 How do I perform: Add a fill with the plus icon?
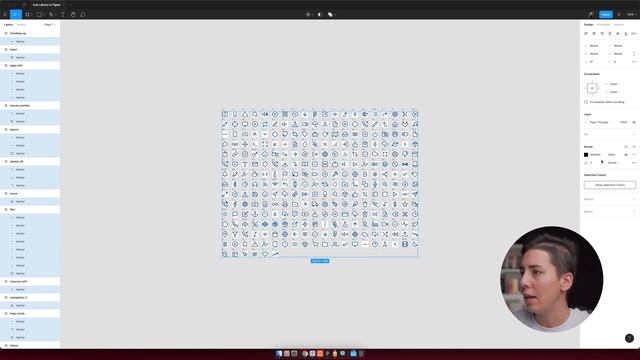pyautogui.click(x=634, y=134)
